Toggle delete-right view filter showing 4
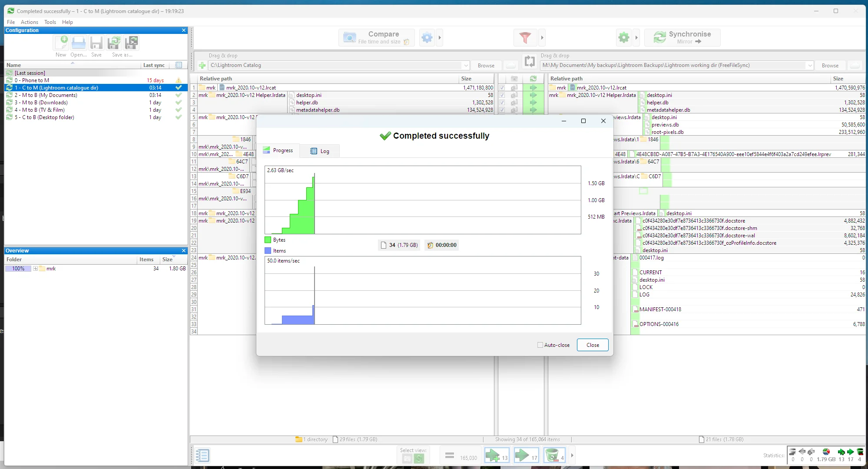Image resolution: width=868 pixels, height=469 pixels. click(554, 456)
